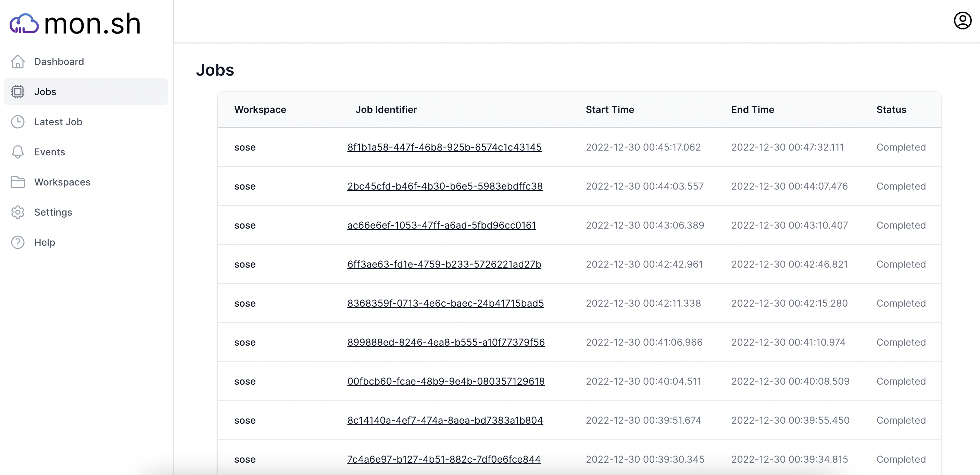The width and height of the screenshot is (980, 475).
Task: Click the mon.sh title text
Action: (92, 24)
